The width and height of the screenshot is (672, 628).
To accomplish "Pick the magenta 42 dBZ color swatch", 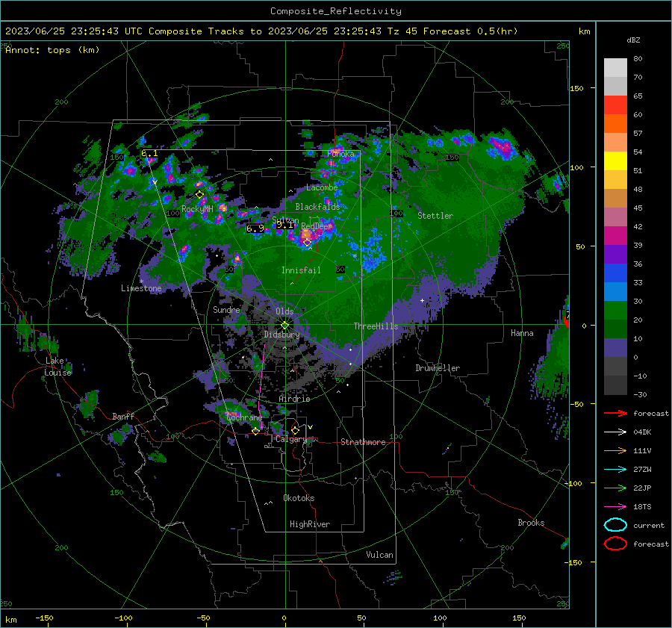I will (x=615, y=235).
